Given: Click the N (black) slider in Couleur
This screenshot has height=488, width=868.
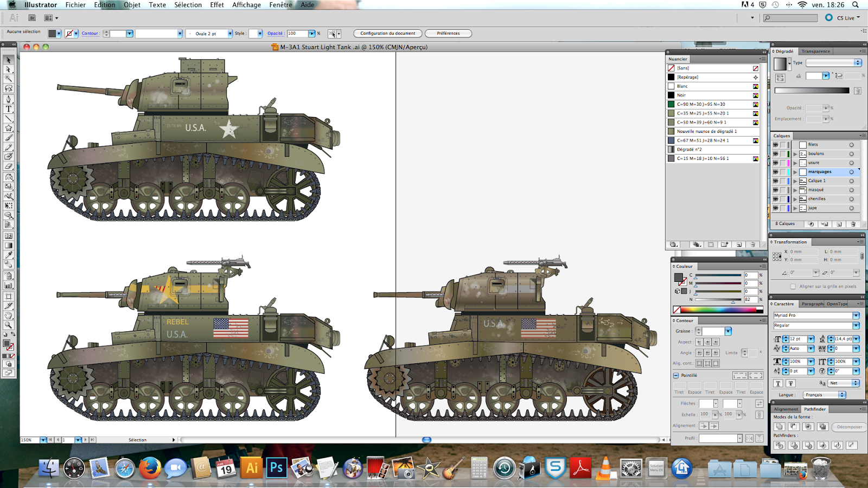Looking at the screenshot, I should (x=718, y=300).
